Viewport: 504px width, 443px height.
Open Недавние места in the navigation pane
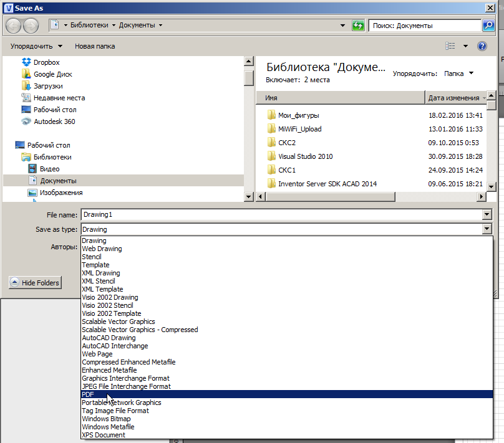pyautogui.click(x=59, y=98)
